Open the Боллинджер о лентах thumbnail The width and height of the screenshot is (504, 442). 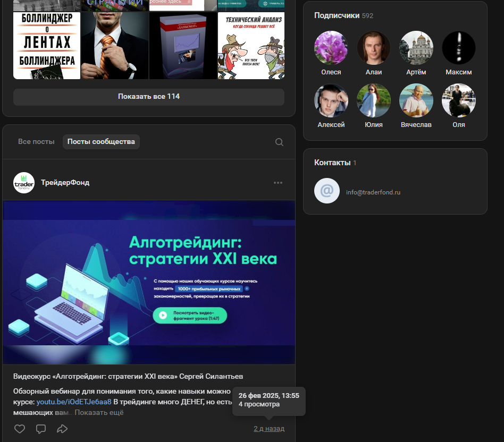pos(47,46)
